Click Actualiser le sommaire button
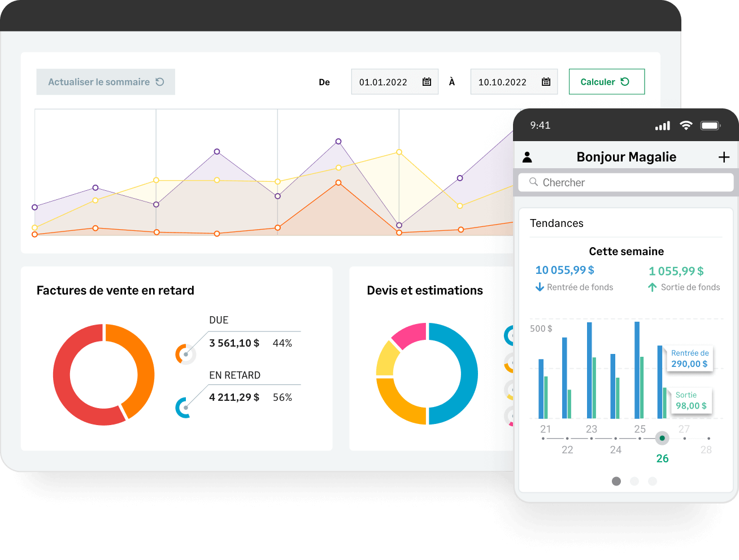739x560 pixels. (x=106, y=82)
